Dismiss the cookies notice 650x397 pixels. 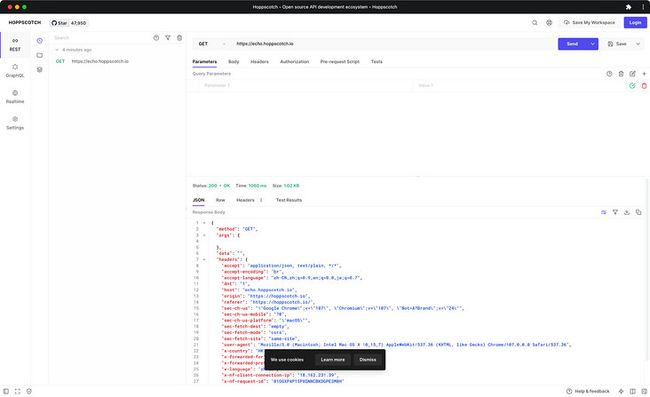click(x=368, y=360)
